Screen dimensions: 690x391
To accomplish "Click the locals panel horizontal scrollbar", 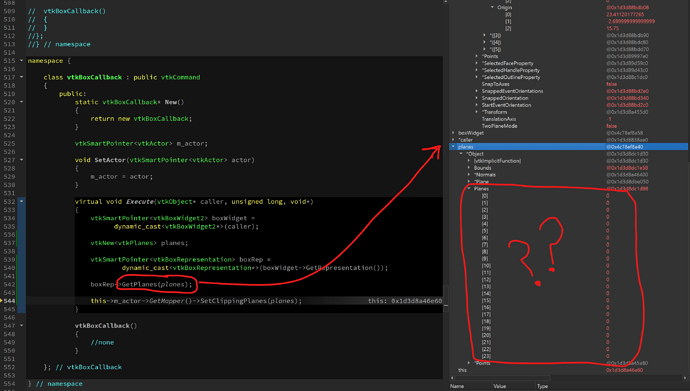I will tap(502, 378).
